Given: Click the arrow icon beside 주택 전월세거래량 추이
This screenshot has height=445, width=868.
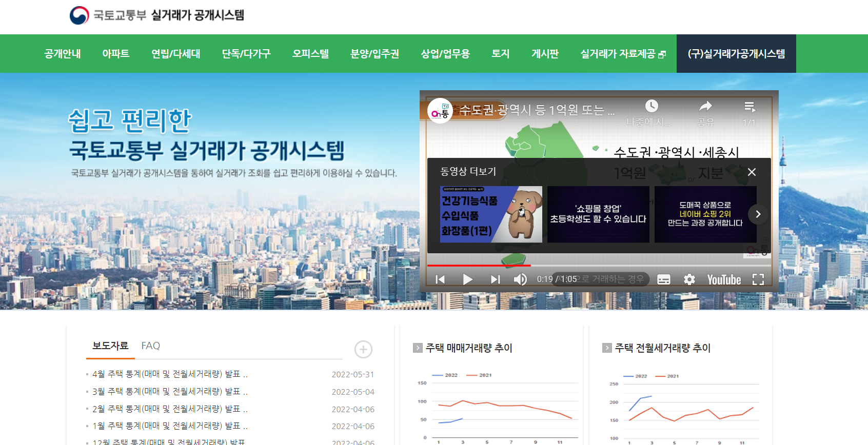Looking at the screenshot, I should click(x=607, y=348).
